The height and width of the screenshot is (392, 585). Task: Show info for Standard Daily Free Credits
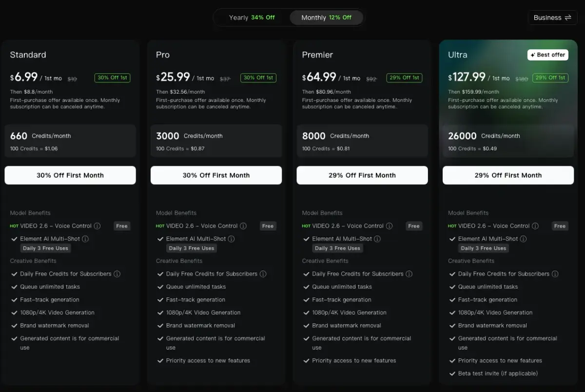click(x=117, y=274)
